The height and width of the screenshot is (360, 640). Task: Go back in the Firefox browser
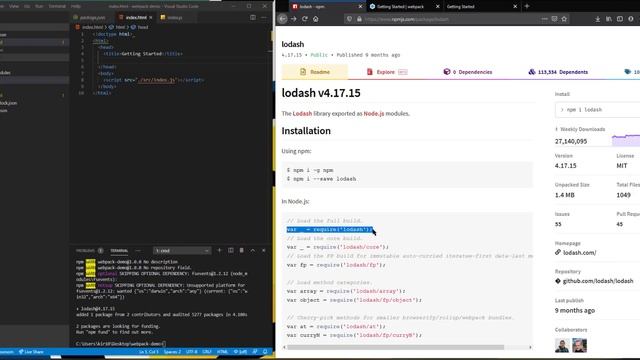coord(282,19)
